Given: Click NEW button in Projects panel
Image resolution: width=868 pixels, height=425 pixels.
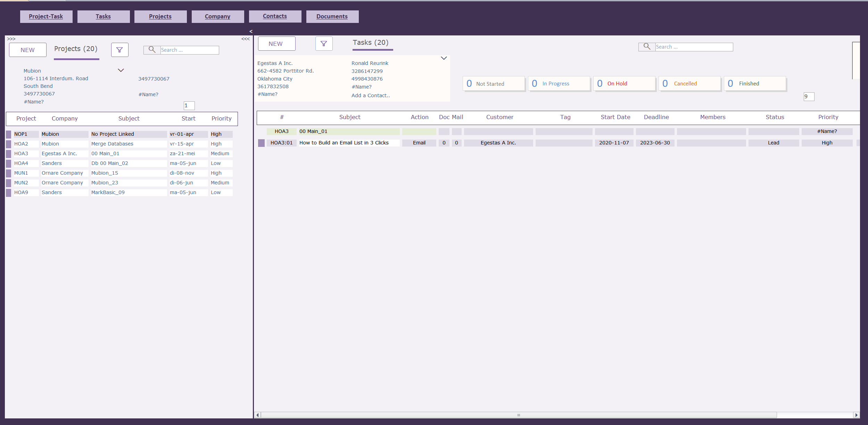Looking at the screenshot, I should (27, 50).
